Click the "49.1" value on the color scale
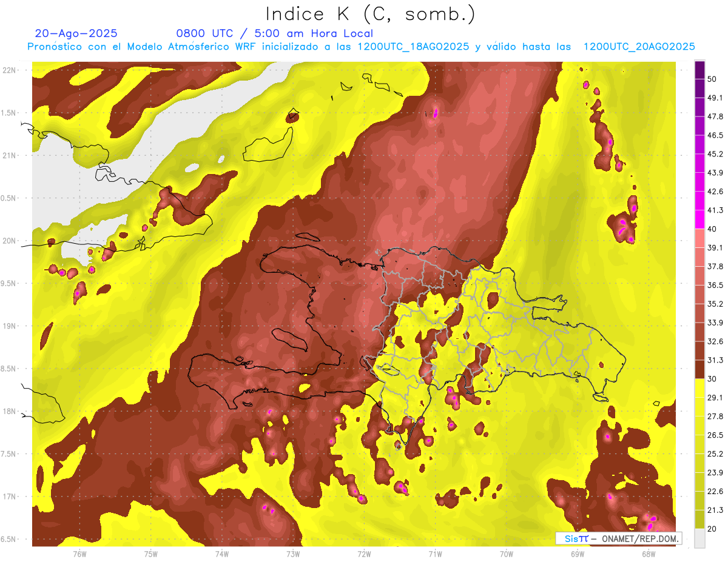 [x=715, y=98]
